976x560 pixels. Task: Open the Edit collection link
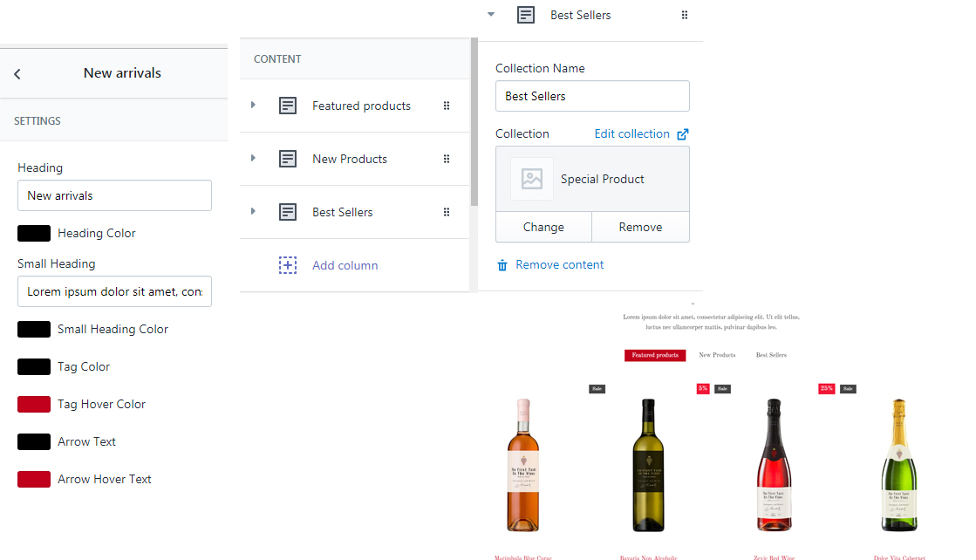point(631,133)
